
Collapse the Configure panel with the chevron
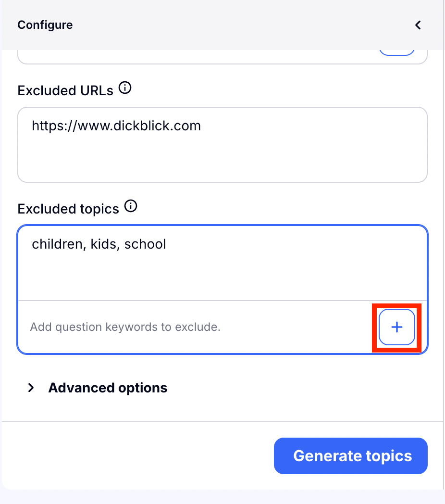pos(418,25)
